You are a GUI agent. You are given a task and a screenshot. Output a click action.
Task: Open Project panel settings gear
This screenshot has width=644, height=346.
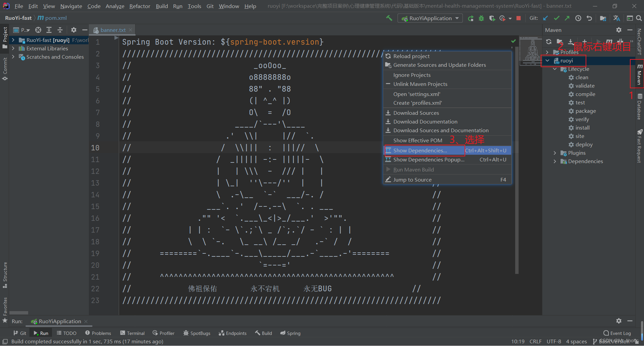pos(74,30)
